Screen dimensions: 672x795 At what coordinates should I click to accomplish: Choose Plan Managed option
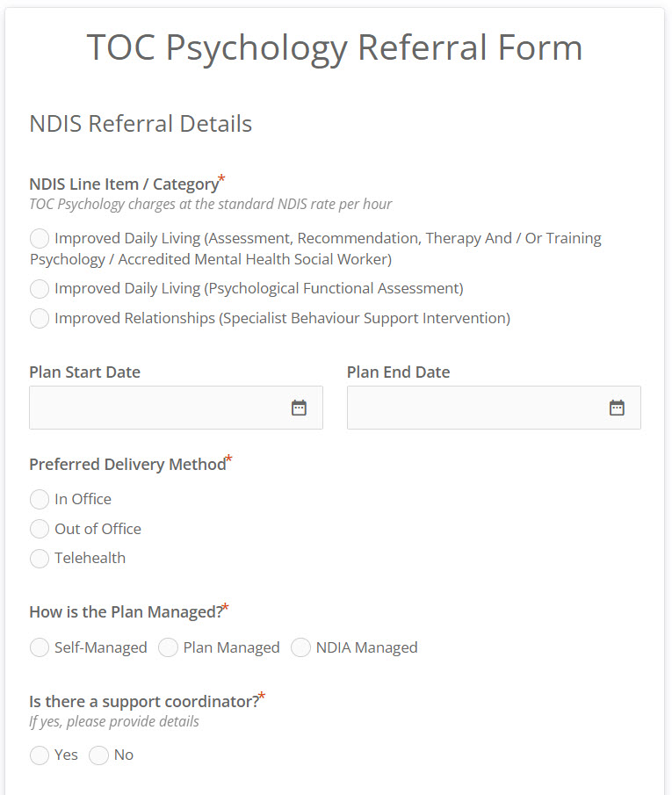pyautogui.click(x=168, y=647)
